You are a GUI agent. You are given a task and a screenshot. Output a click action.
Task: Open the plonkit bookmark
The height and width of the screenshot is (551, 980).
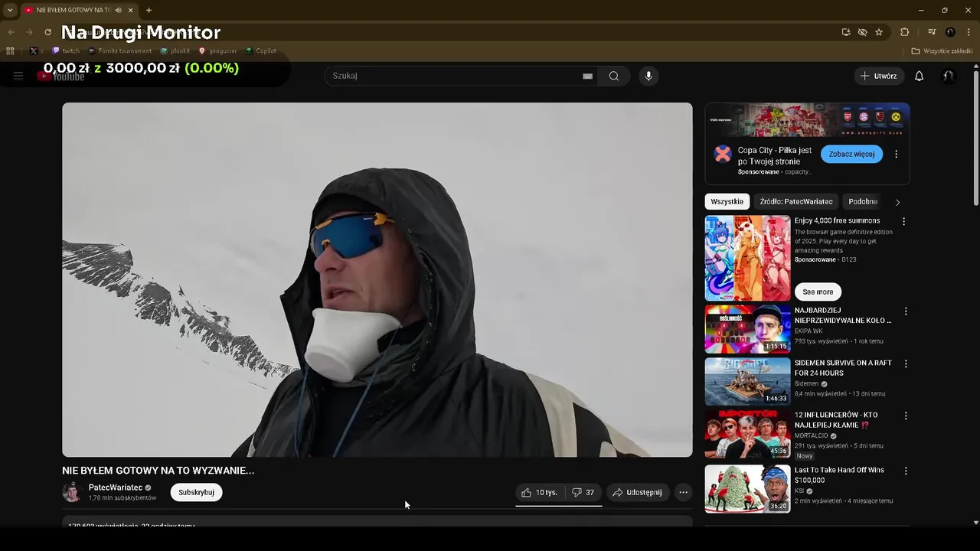[175, 51]
